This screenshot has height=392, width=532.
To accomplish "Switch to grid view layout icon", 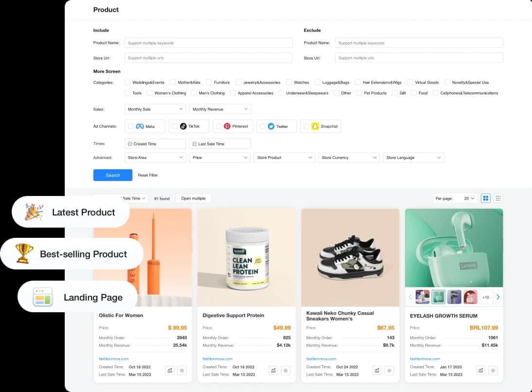I will click(x=486, y=198).
